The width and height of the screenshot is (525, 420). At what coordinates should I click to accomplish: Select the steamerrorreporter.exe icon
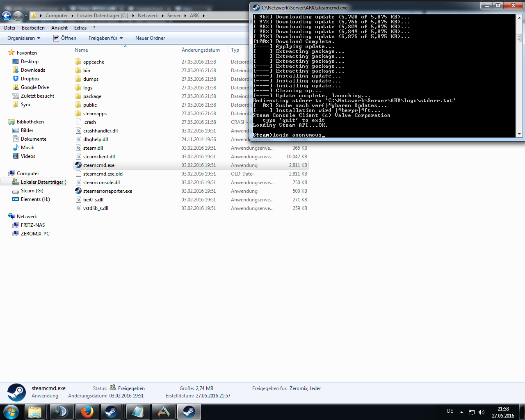(x=78, y=191)
